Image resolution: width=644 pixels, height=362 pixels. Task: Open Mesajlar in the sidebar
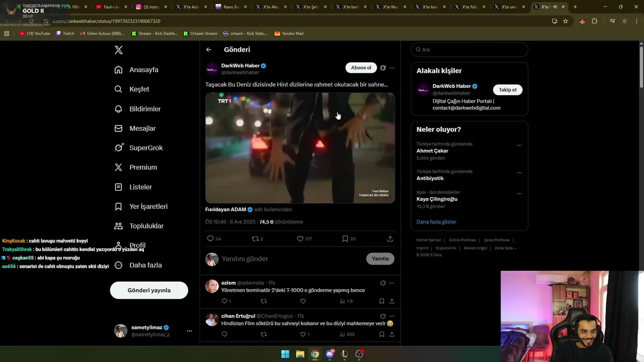135,128
